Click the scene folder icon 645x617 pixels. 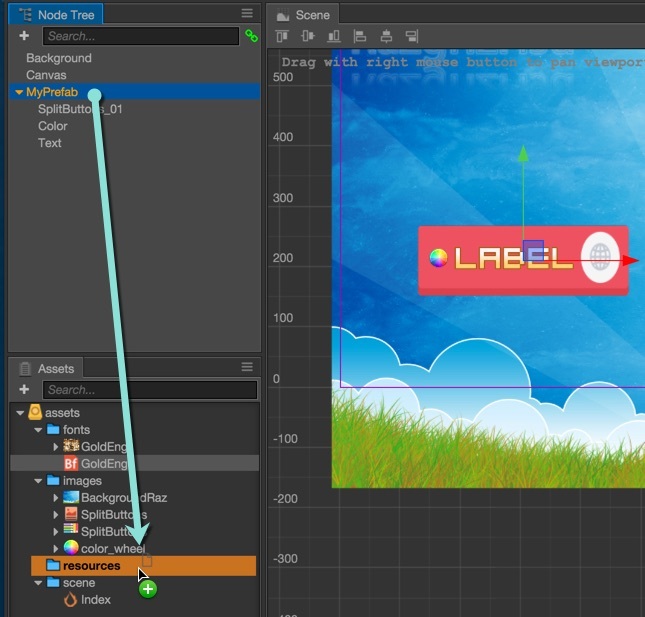pyautogui.click(x=53, y=582)
